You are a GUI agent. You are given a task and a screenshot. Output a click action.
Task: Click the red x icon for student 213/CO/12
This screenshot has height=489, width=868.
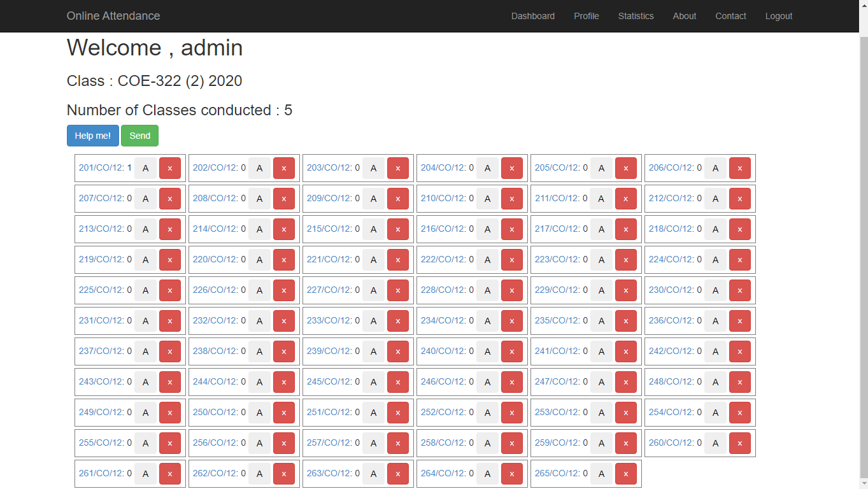170,229
